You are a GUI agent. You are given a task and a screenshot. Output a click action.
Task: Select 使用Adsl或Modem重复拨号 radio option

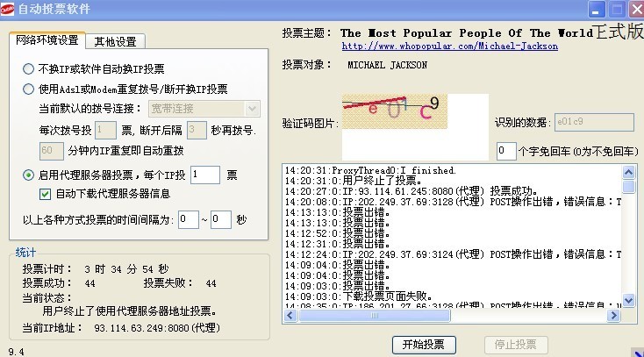tap(29, 89)
